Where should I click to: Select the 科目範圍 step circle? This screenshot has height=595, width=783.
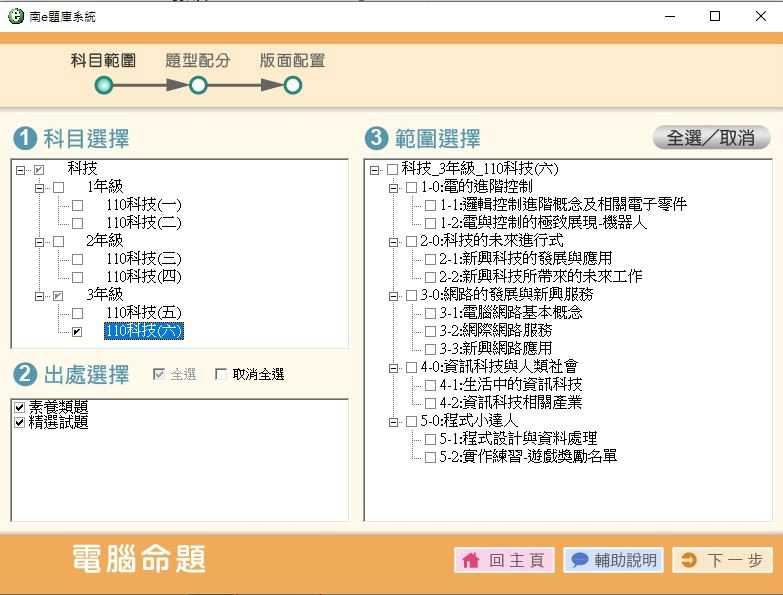click(103, 85)
